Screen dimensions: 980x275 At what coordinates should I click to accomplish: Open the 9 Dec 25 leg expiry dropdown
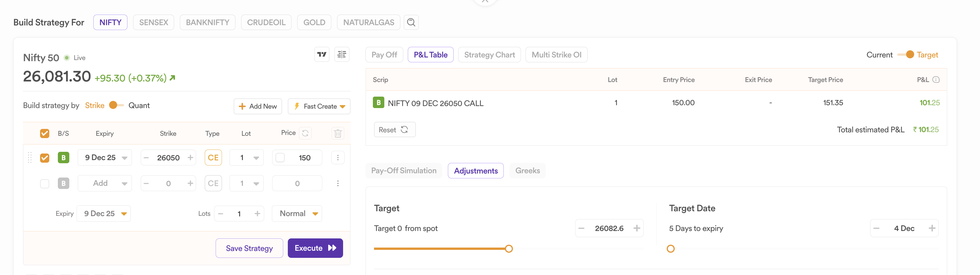click(105, 158)
